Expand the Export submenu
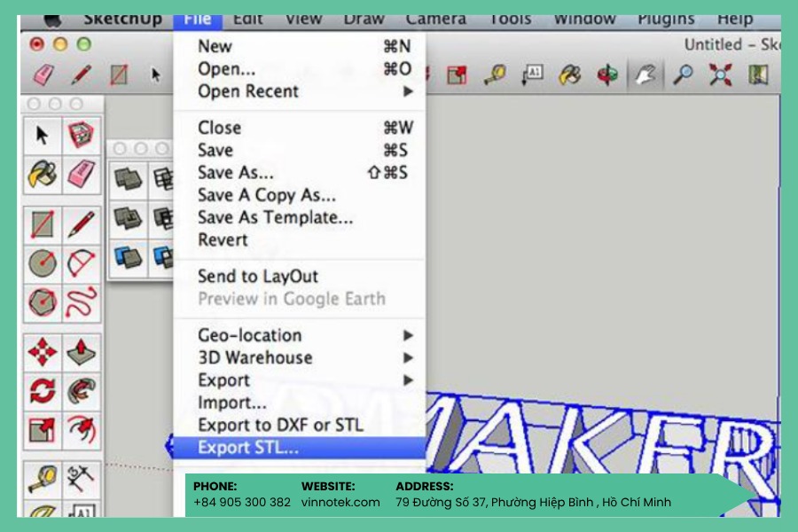Viewport: 798px width, 532px height. point(300,380)
